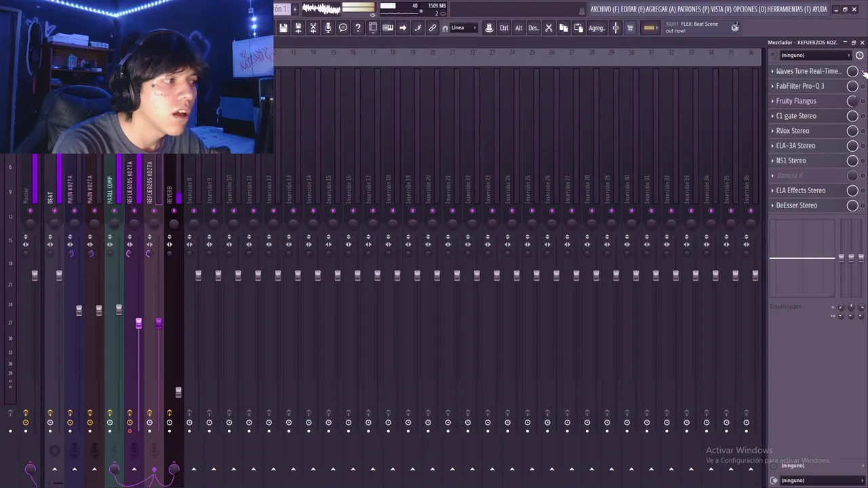
Task: Click the yellow pattern clip icon
Action: point(650,28)
